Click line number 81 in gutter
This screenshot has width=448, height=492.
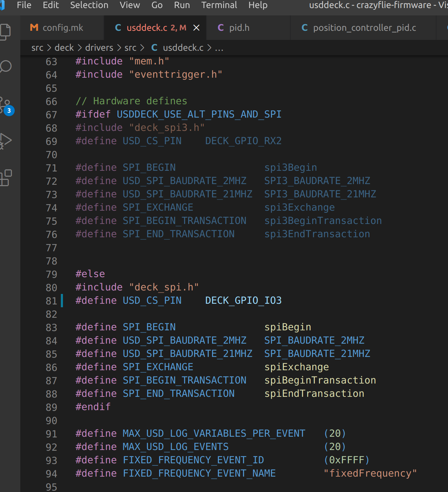[51, 301]
